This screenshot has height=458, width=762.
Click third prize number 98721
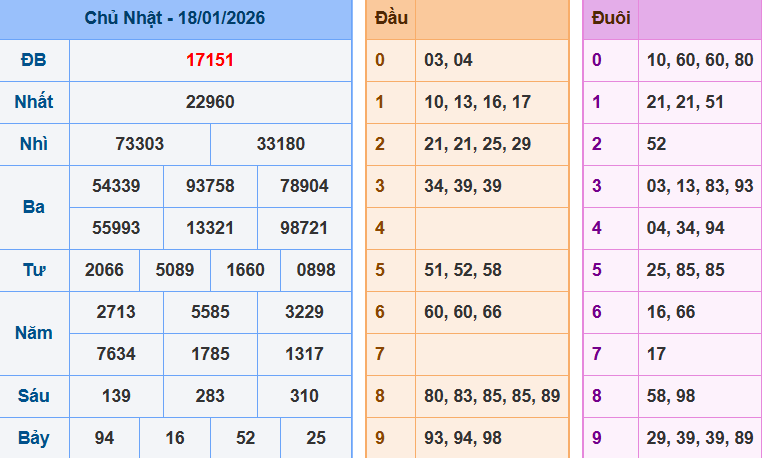(304, 228)
